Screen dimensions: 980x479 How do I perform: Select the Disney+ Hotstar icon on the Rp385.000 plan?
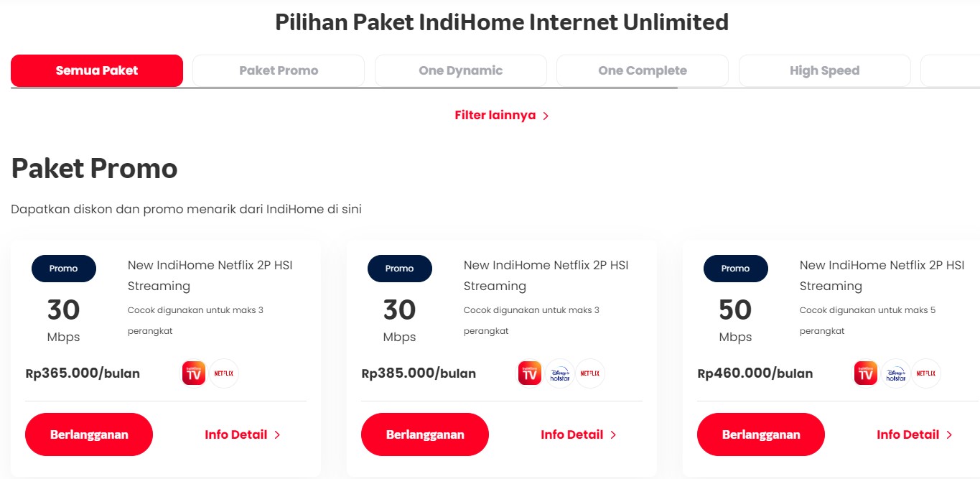point(560,373)
